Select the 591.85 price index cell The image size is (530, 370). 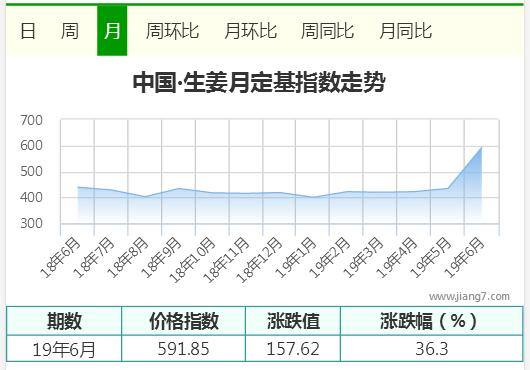click(x=184, y=349)
